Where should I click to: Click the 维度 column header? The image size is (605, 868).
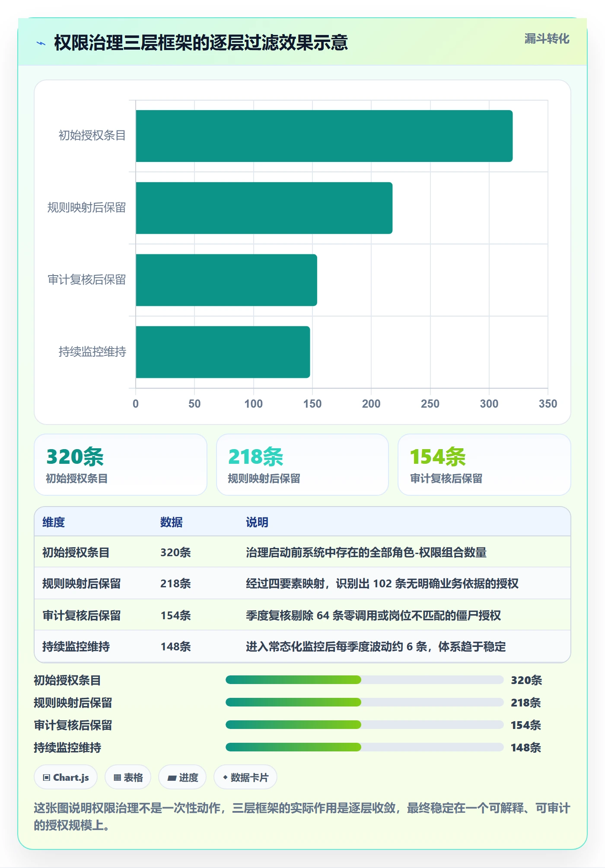tap(54, 522)
